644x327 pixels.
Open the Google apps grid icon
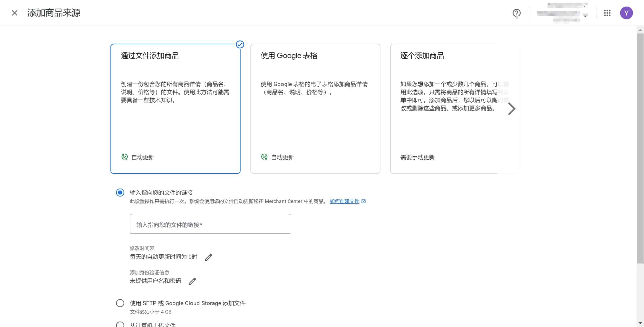(607, 13)
